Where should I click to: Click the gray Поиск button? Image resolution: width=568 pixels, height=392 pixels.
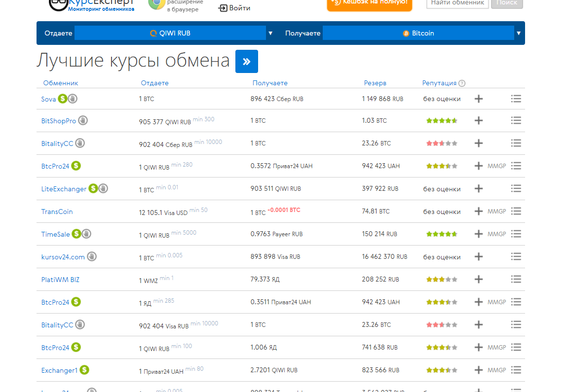click(507, 3)
